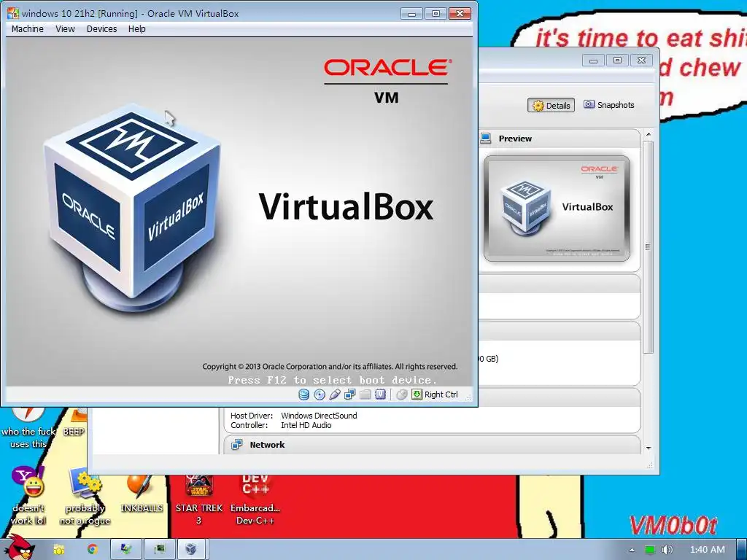Click the hard disk activity status icon
747x560 pixels.
pyautogui.click(x=303, y=394)
